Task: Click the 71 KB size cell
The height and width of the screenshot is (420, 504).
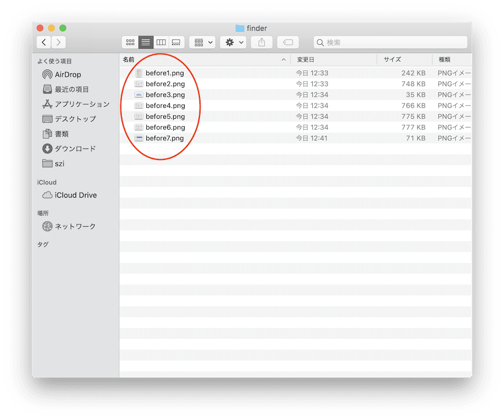Action: click(415, 138)
